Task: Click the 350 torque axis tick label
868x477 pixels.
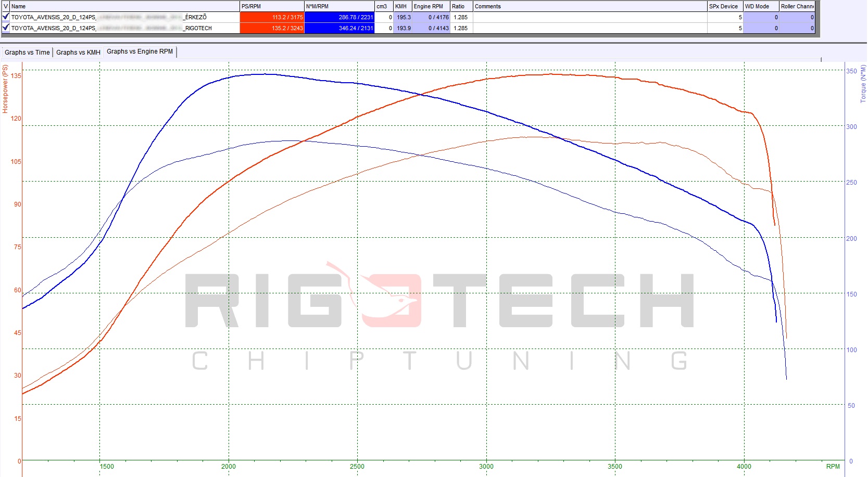Action: [x=851, y=71]
